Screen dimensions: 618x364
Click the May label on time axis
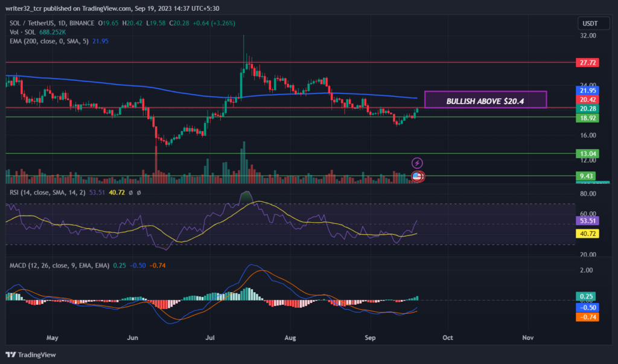52,338
